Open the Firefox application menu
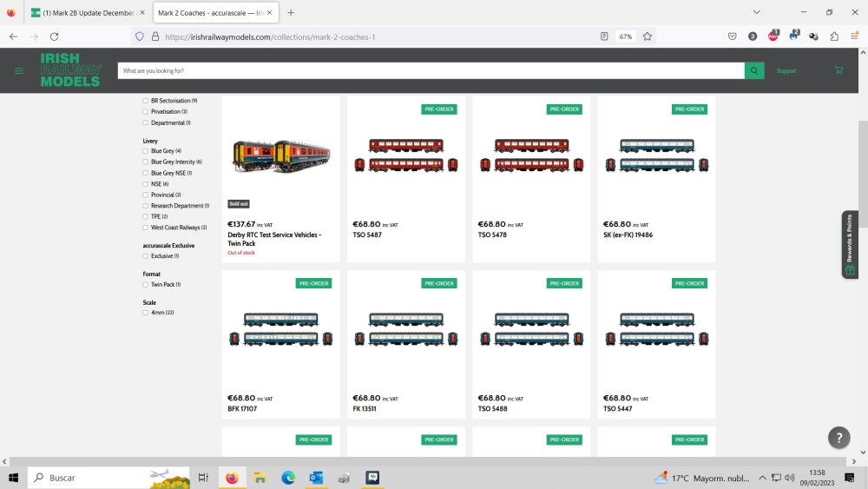Viewport: 868px width, 489px height. tap(855, 36)
